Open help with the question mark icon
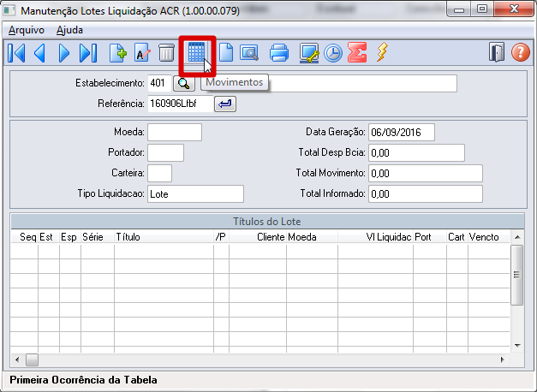Image resolution: width=537 pixels, height=392 pixels. click(x=521, y=53)
